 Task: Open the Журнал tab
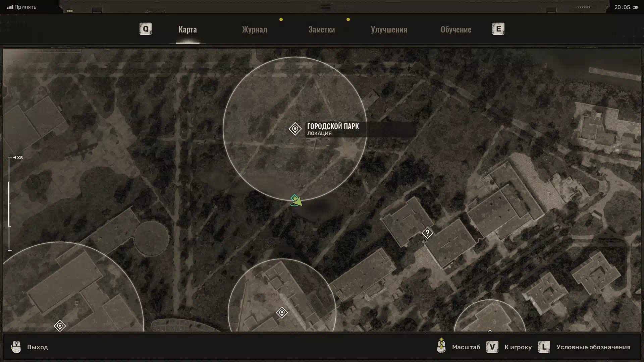coord(255,29)
